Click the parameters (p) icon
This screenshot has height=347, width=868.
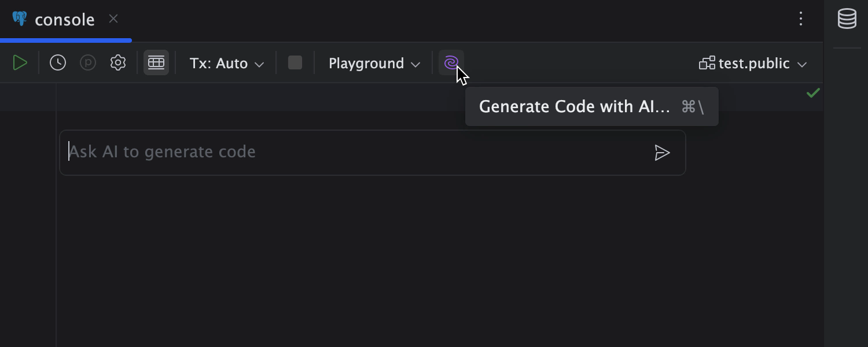click(x=87, y=62)
